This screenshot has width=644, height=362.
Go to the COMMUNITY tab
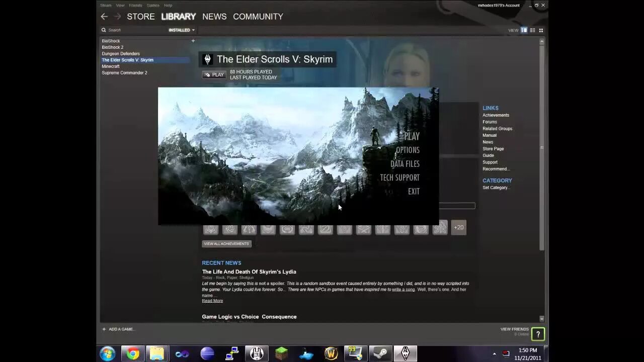pyautogui.click(x=258, y=17)
